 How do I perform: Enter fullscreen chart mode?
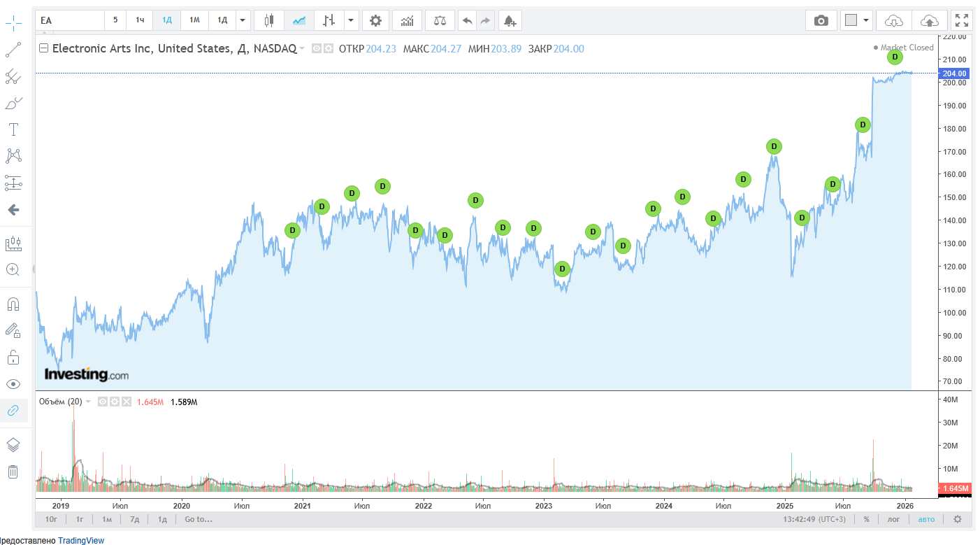pyautogui.click(x=963, y=20)
